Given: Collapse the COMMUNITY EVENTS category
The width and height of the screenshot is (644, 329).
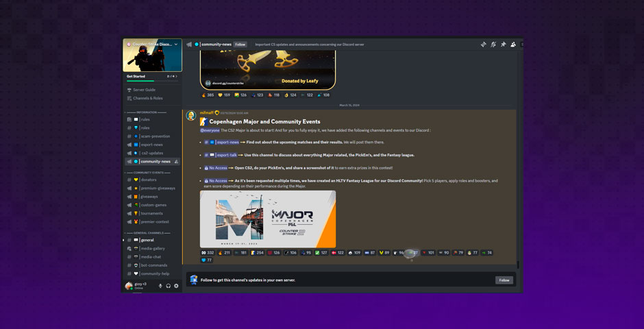Looking at the screenshot, I should click(147, 173).
